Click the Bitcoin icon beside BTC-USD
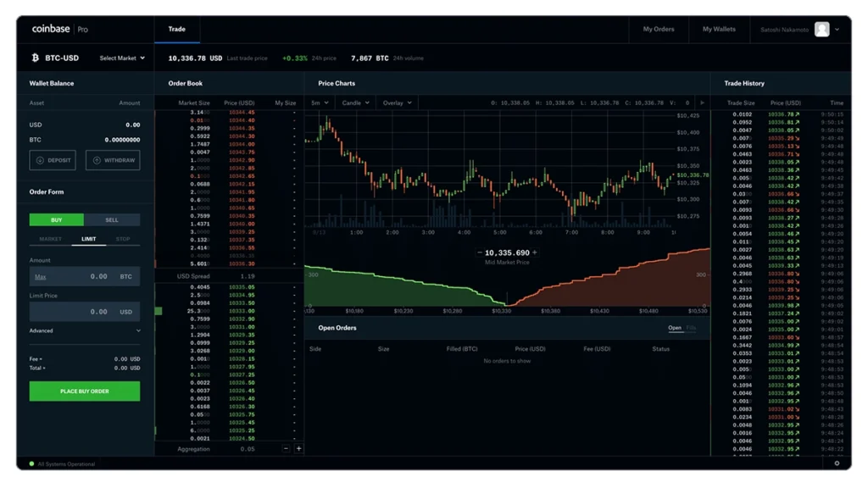The width and height of the screenshot is (868, 488). (x=36, y=58)
